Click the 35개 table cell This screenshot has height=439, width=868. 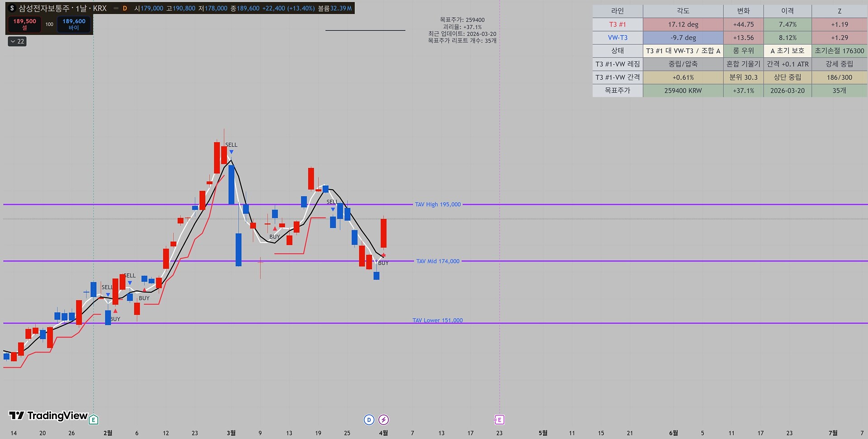(840, 91)
